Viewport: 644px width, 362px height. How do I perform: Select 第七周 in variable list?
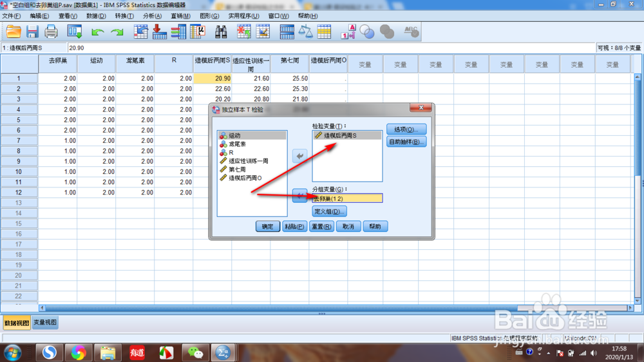[x=252, y=169]
